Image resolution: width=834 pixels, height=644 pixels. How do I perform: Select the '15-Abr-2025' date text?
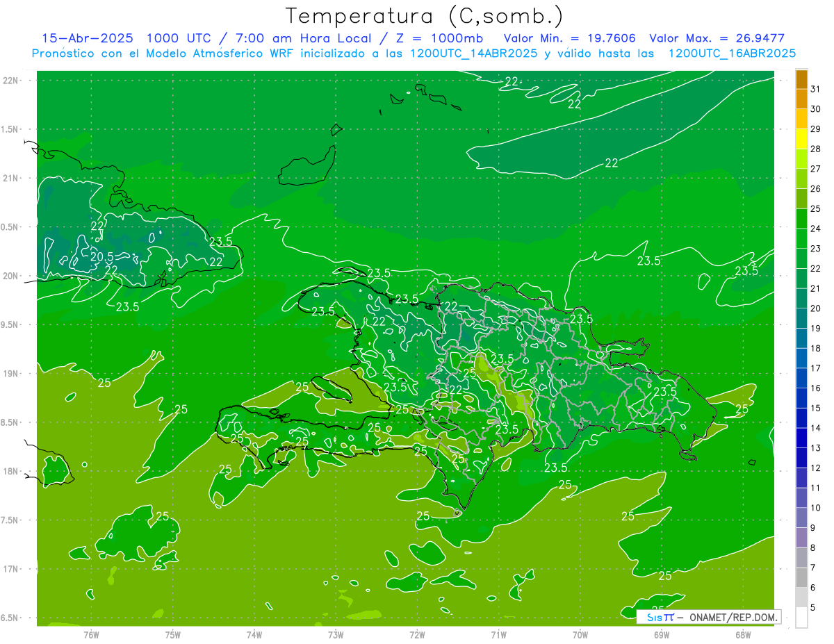[x=88, y=38]
